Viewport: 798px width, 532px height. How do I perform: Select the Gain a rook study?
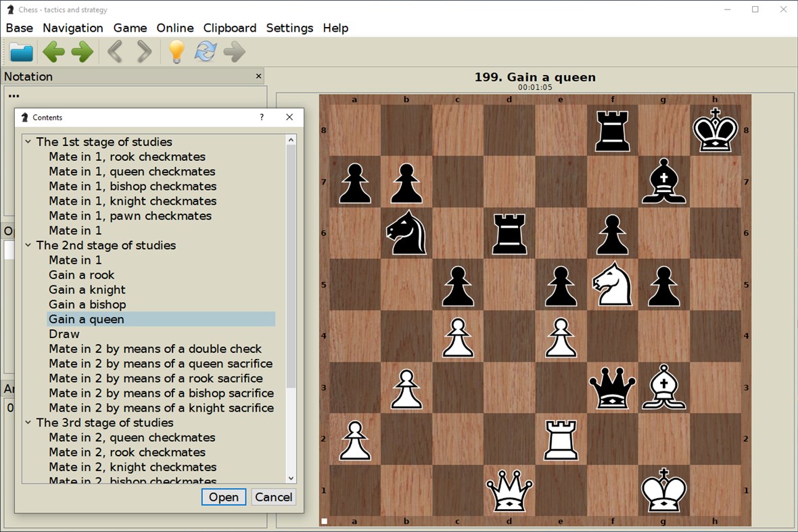point(81,274)
